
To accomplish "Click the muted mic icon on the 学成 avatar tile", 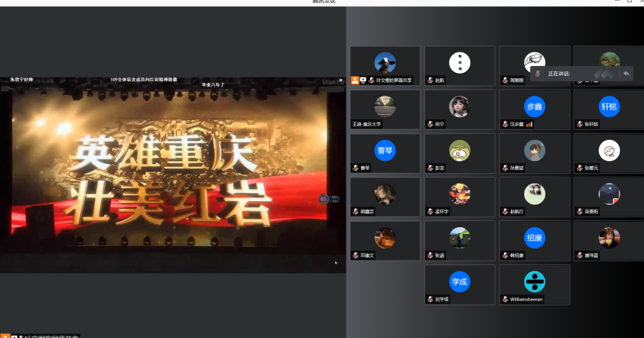I will coord(430,299).
